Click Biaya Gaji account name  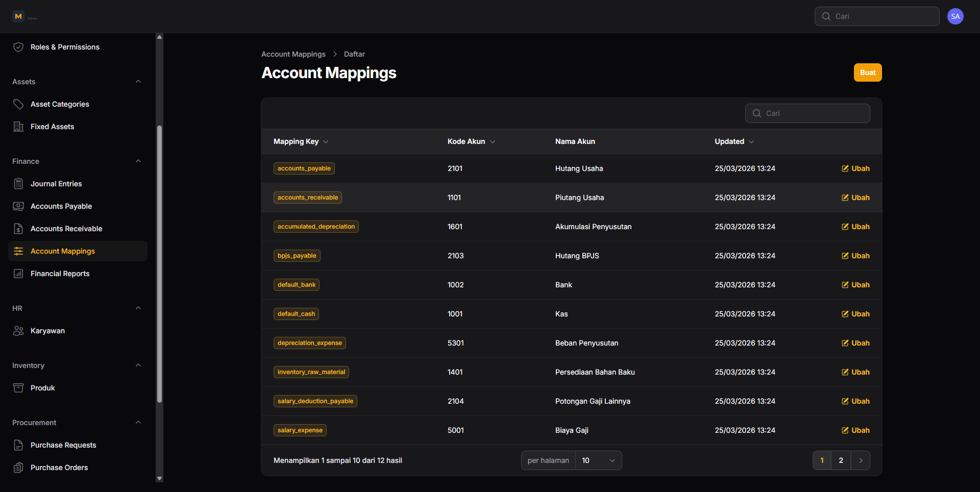tap(572, 430)
